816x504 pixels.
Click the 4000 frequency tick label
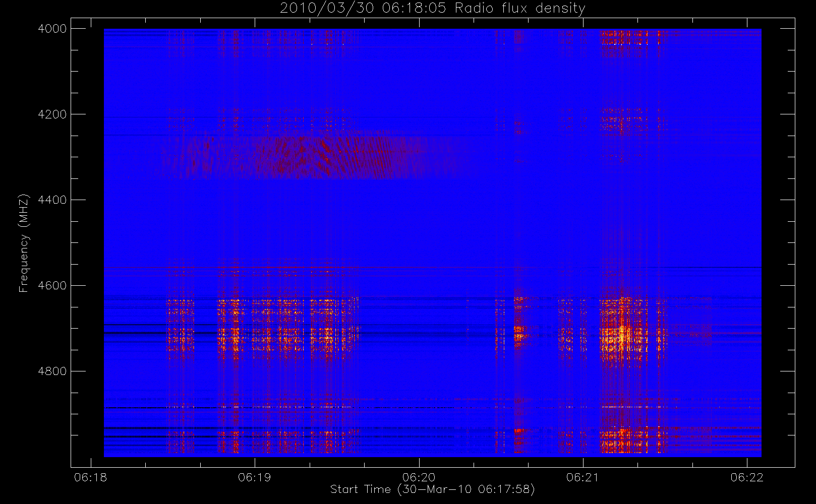tap(52, 29)
